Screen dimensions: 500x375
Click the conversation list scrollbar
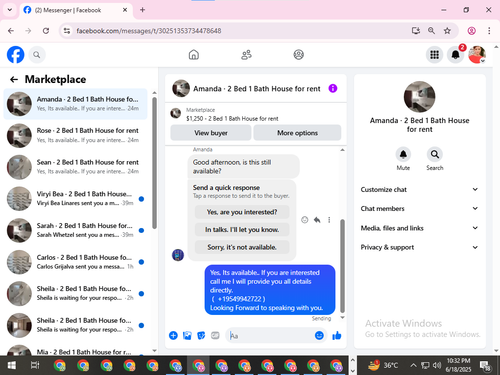click(154, 163)
